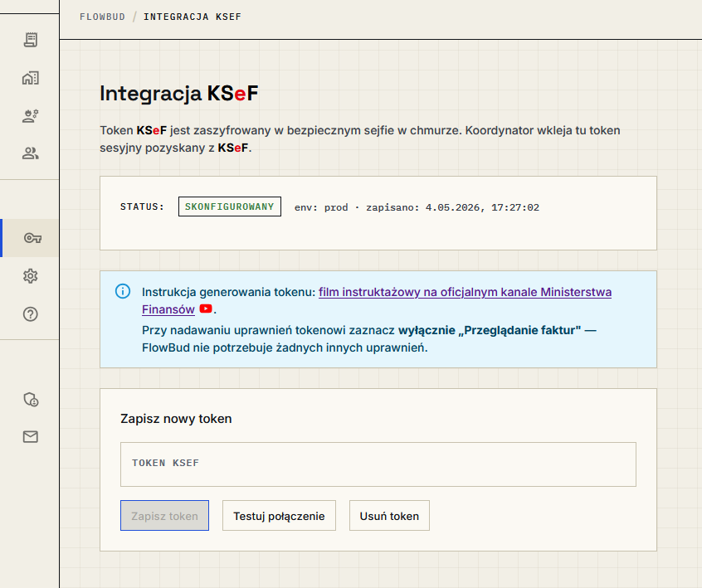The height and width of the screenshot is (588, 702).
Task: Click the Zapisz nowy token heading
Action: [x=176, y=419]
